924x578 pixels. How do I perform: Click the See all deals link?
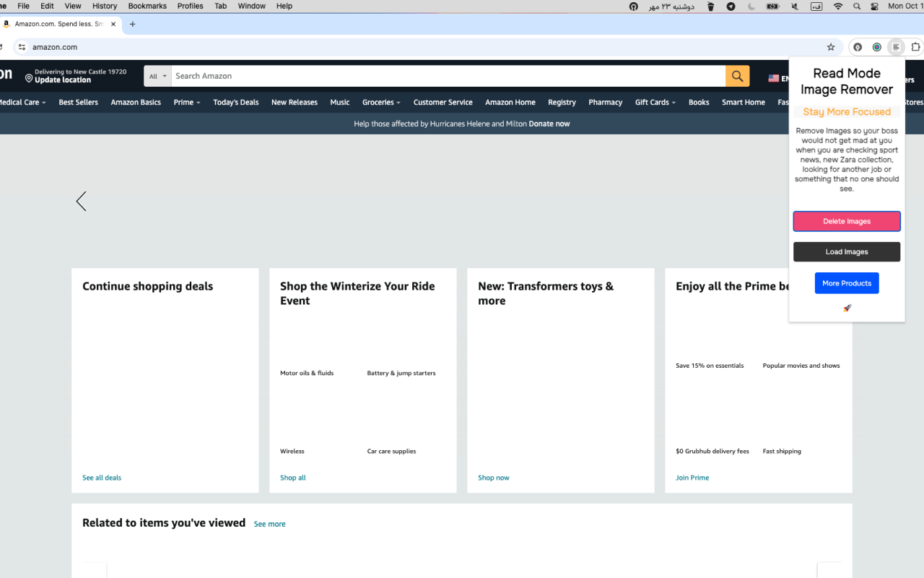tap(102, 478)
